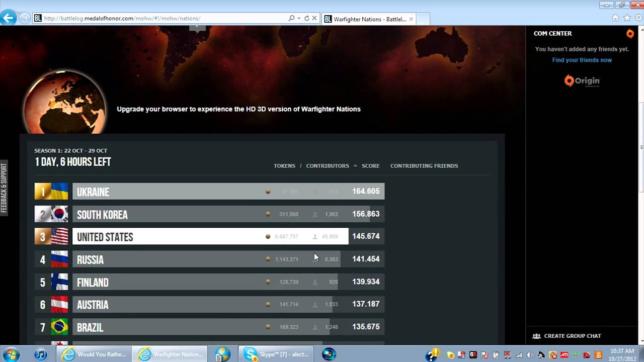Click Upgrade your browser message text
The image size is (644, 362).
click(238, 109)
